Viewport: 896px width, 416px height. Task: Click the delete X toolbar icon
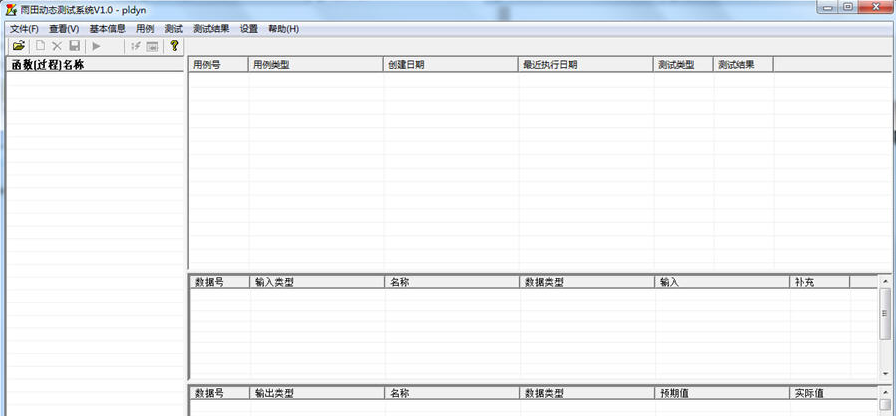[57, 46]
